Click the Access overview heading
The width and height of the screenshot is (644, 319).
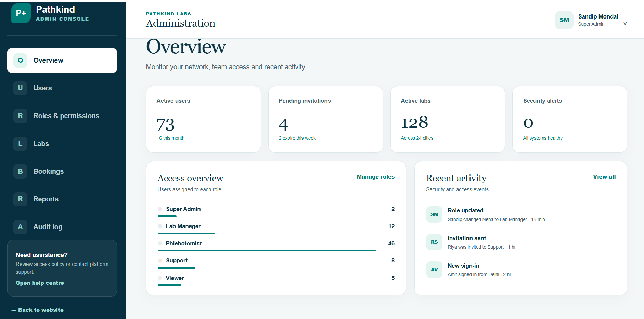tap(190, 178)
